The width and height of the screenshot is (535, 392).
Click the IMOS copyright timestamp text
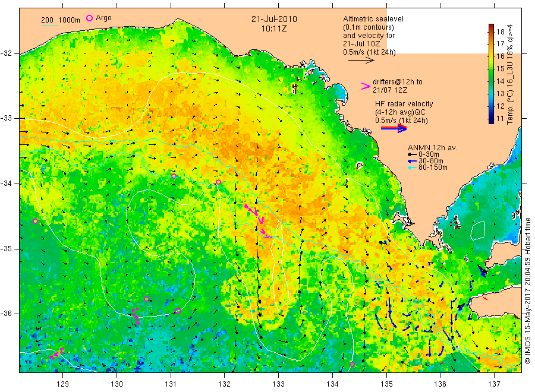(528, 290)
